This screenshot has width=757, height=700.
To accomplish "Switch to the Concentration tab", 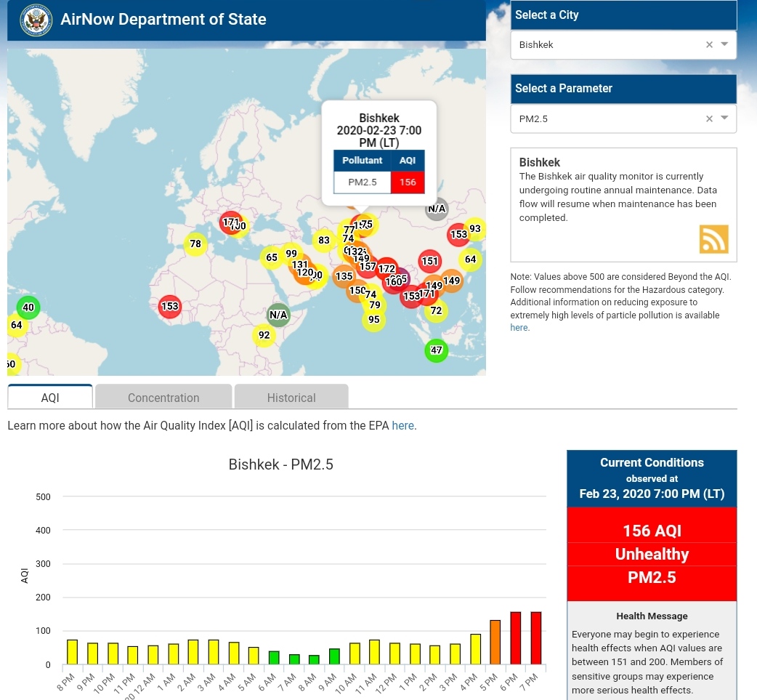I will 163,398.
